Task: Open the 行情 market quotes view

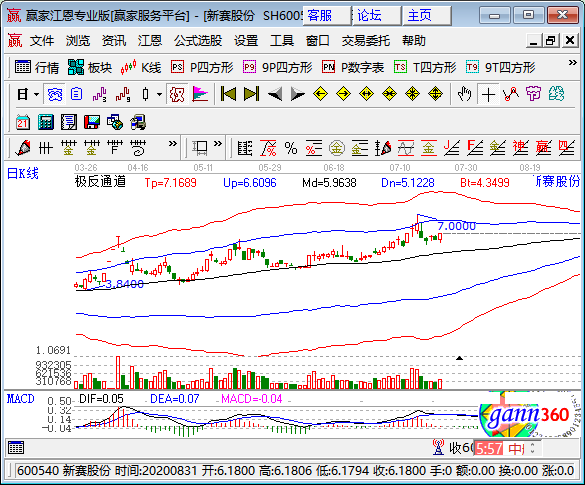Action: tap(37, 68)
